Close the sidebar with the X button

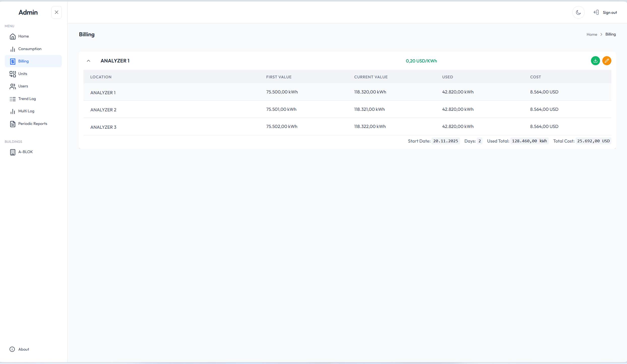pos(56,12)
